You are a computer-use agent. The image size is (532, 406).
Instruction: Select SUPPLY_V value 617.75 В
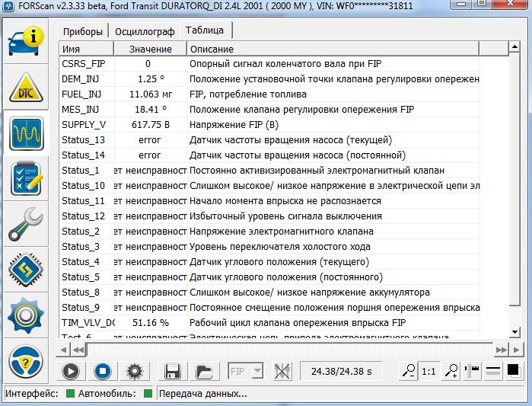click(151, 125)
